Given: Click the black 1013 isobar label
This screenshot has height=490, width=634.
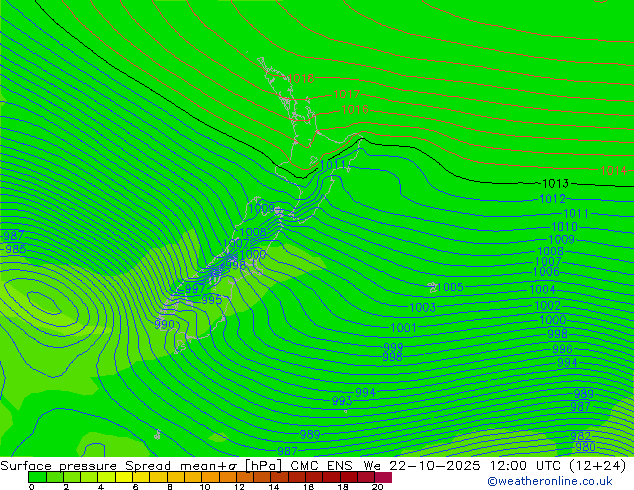Looking at the screenshot, I should pyautogui.click(x=555, y=184).
